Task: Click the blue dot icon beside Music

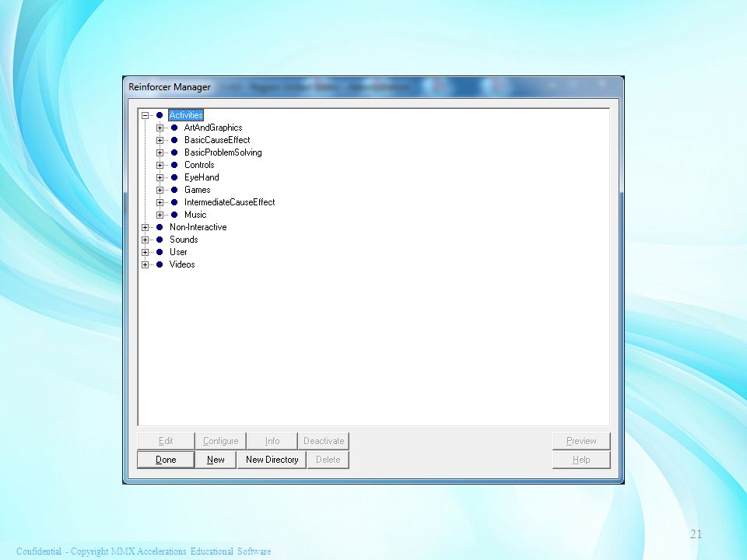Action: click(174, 215)
